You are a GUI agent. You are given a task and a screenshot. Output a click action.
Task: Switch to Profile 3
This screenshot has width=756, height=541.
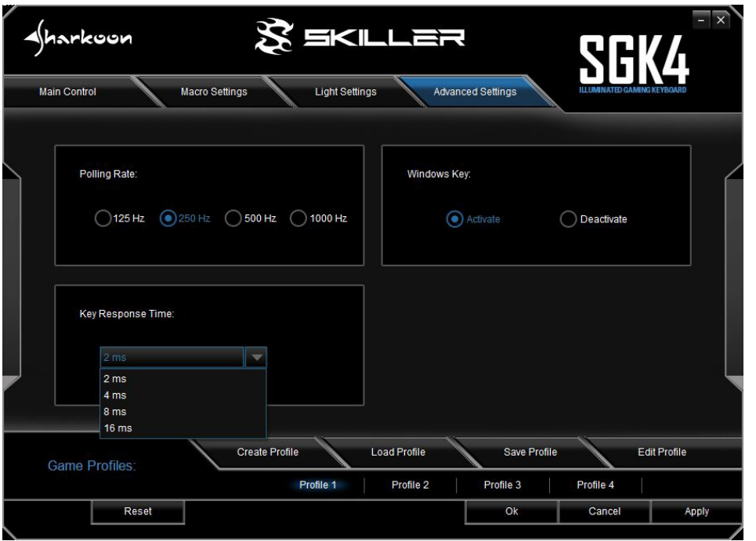502,485
